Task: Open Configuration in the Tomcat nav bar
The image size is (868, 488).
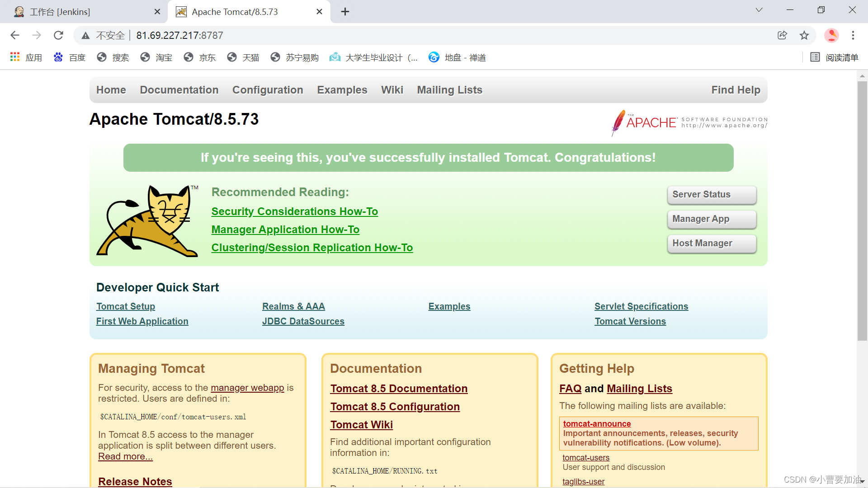Action: click(268, 90)
